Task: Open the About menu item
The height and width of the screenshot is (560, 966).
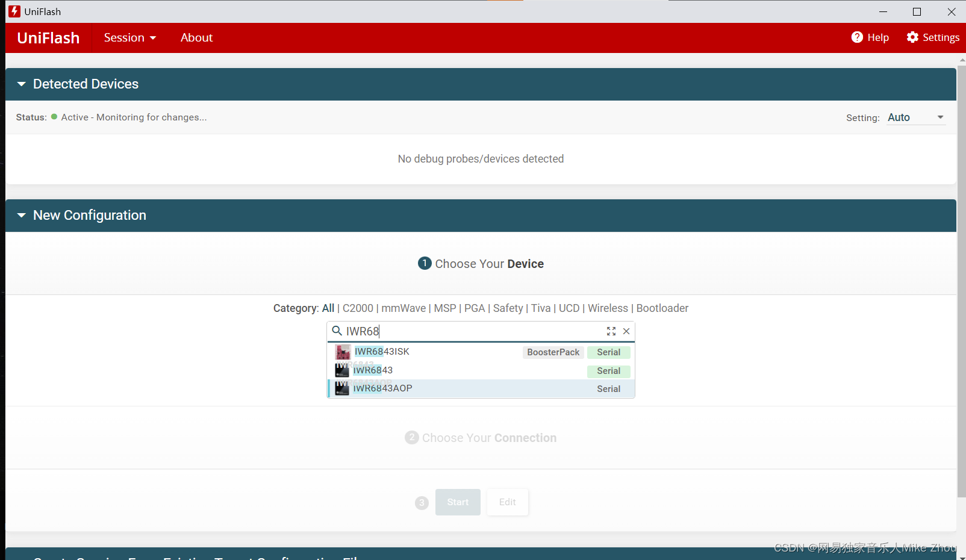Action: click(196, 37)
